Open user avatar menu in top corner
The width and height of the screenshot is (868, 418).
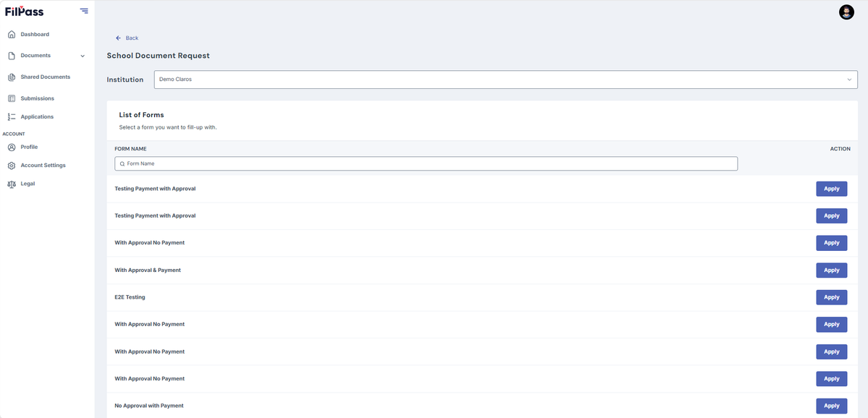point(846,12)
